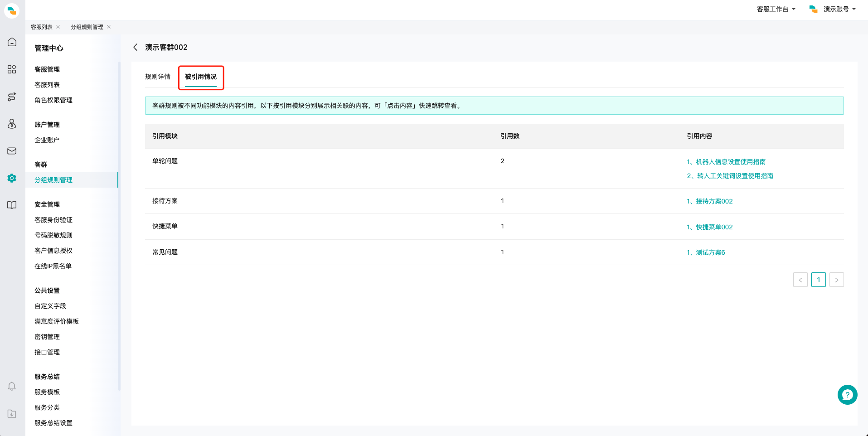868x436 pixels.
Task: Open 客服身份验证 menu item
Action: tap(53, 220)
